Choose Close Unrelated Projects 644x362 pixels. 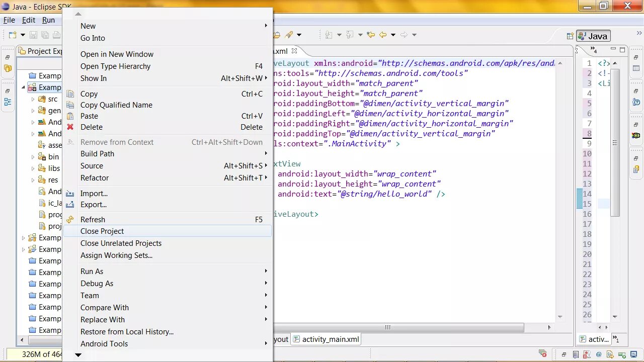tap(167, 243)
